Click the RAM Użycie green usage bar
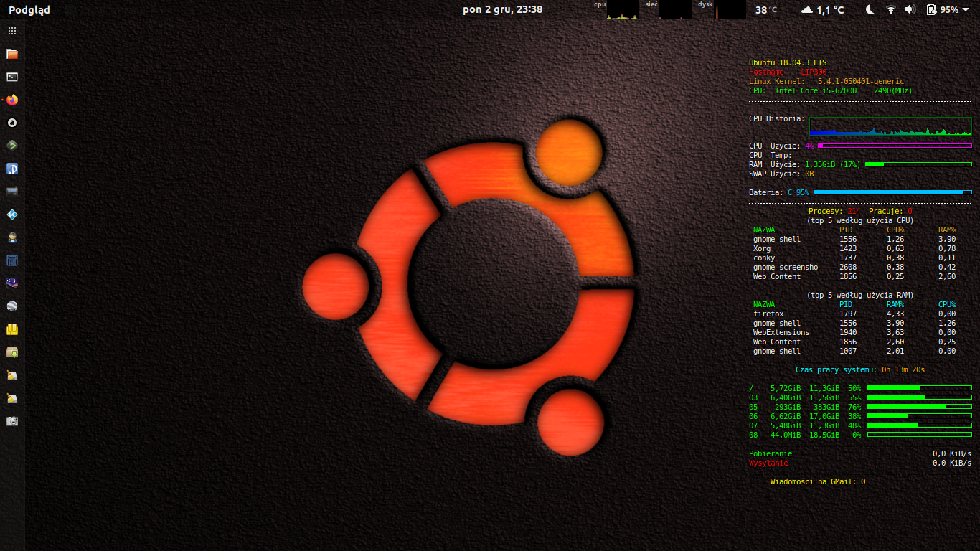 [918, 164]
